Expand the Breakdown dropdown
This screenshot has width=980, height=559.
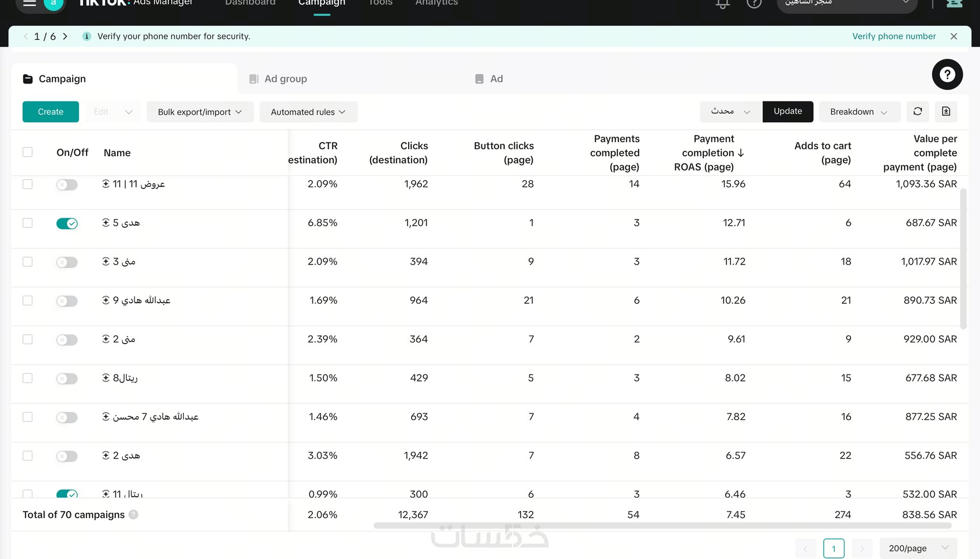coord(859,112)
